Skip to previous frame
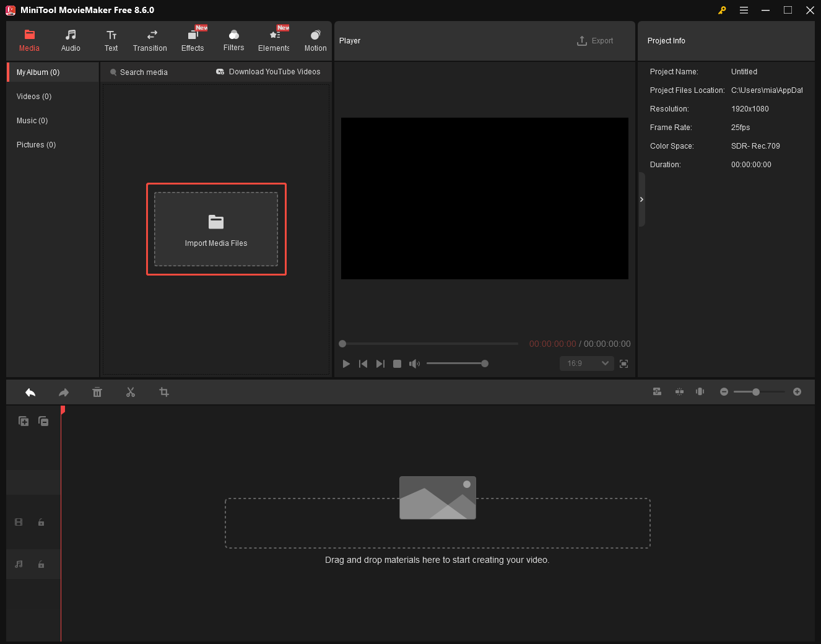The height and width of the screenshot is (644, 821). [x=363, y=363]
